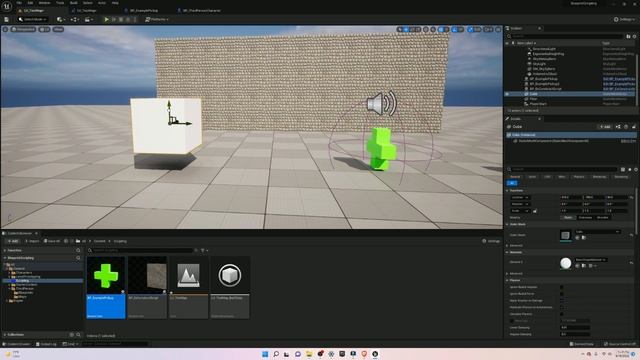Open editor Settings at top right

(x=624, y=20)
